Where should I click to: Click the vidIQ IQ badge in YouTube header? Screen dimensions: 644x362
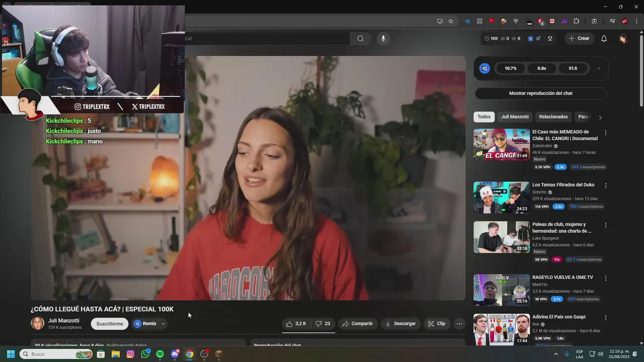point(530,39)
